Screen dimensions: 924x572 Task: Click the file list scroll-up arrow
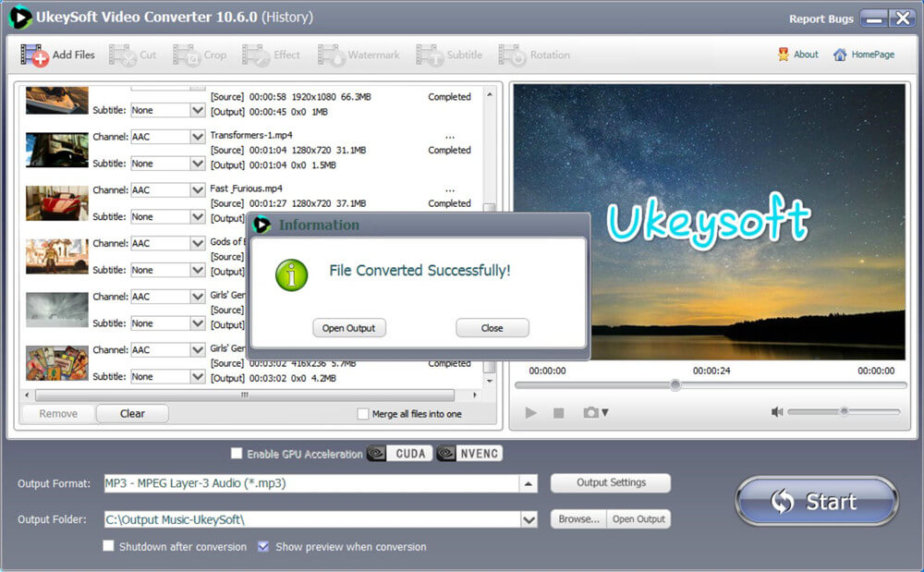pyautogui.click(x=489, y=94)
